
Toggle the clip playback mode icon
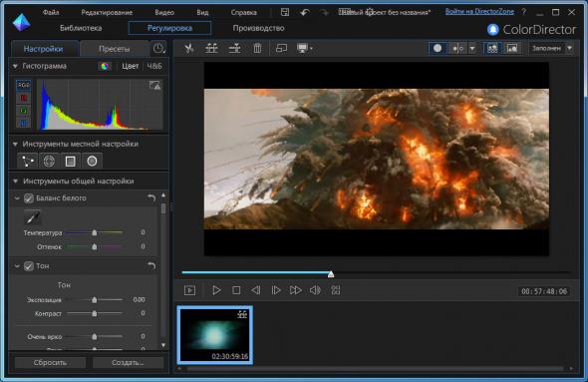pos(189,290)
